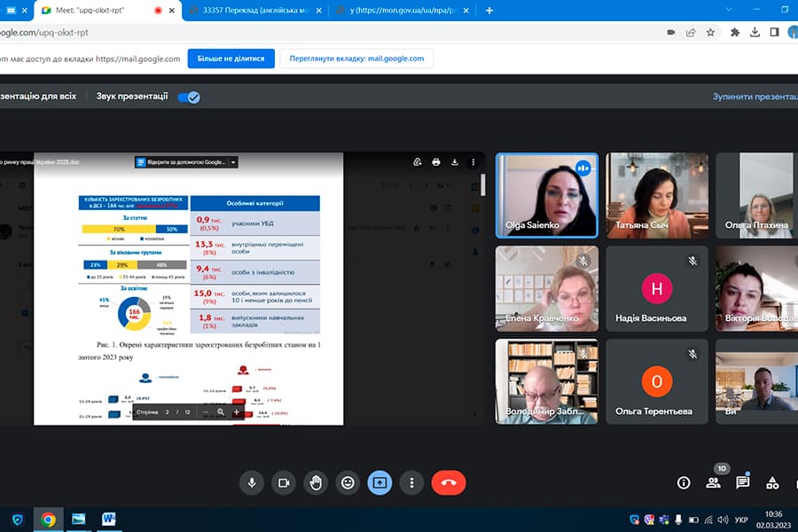The width and height of the screenshot is (798, 532).
Task: Open Word from the Windows taskbar
Action: 108,520
